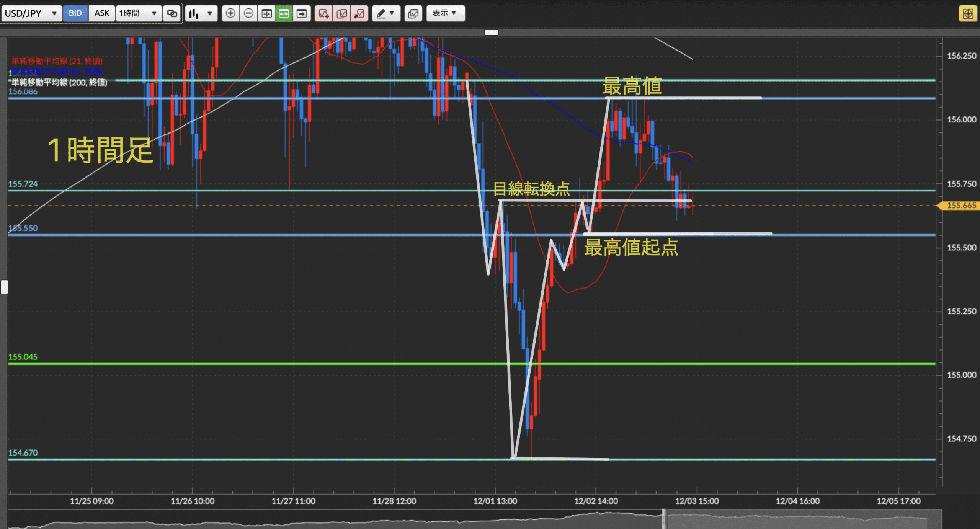Click the add indicator chart icon

pyautogui.click(x=323, y=13)
